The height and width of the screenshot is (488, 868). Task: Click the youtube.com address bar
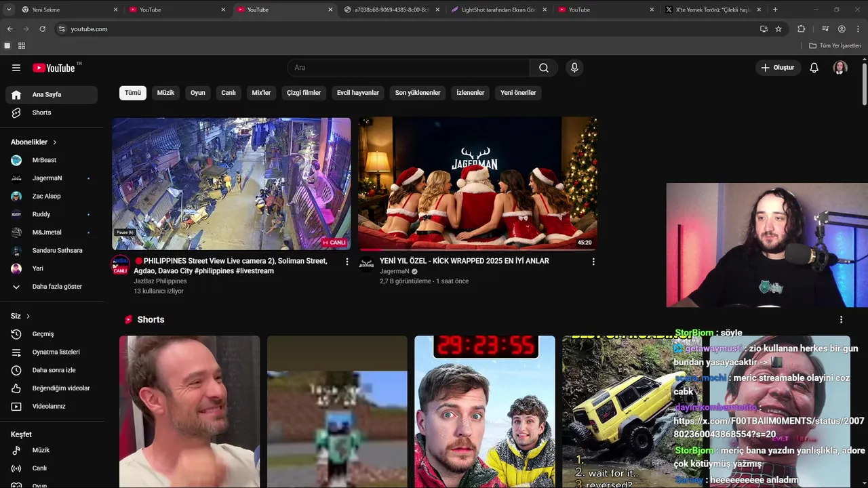click(407, 29)
